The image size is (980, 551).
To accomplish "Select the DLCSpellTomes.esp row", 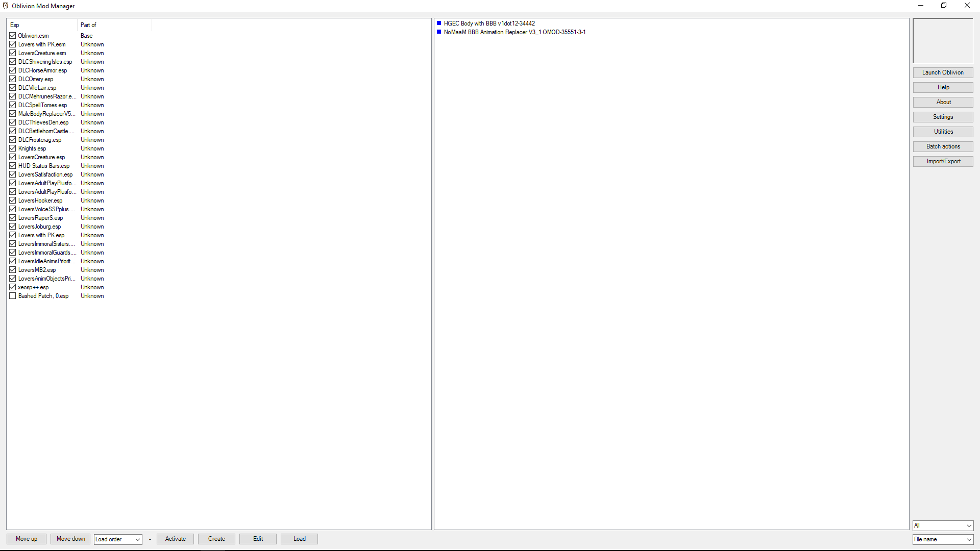I will coord(42,105).
